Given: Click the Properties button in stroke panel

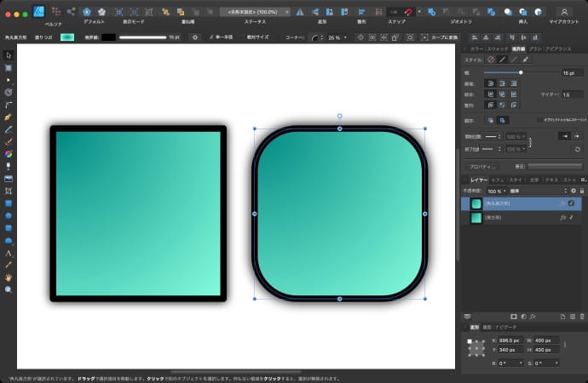Looking at the screenshot, I should coord(483,167).
